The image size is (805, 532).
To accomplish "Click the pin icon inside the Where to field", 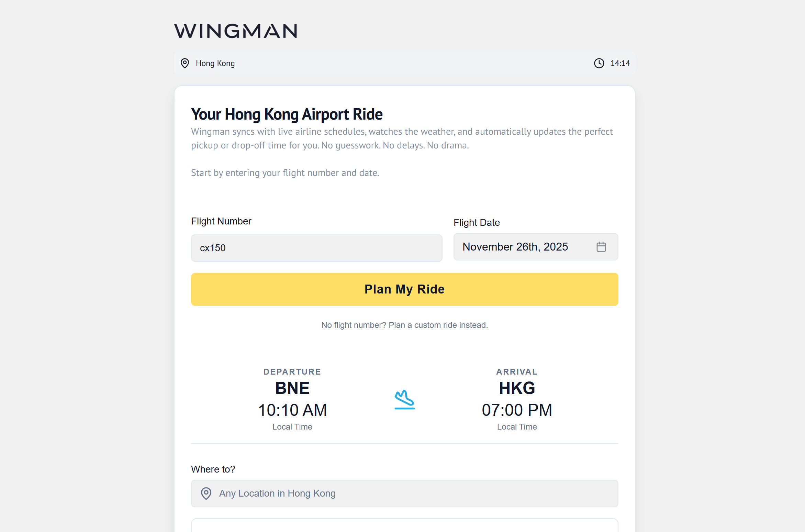I will pyautogui.click(x=206, y=494).
